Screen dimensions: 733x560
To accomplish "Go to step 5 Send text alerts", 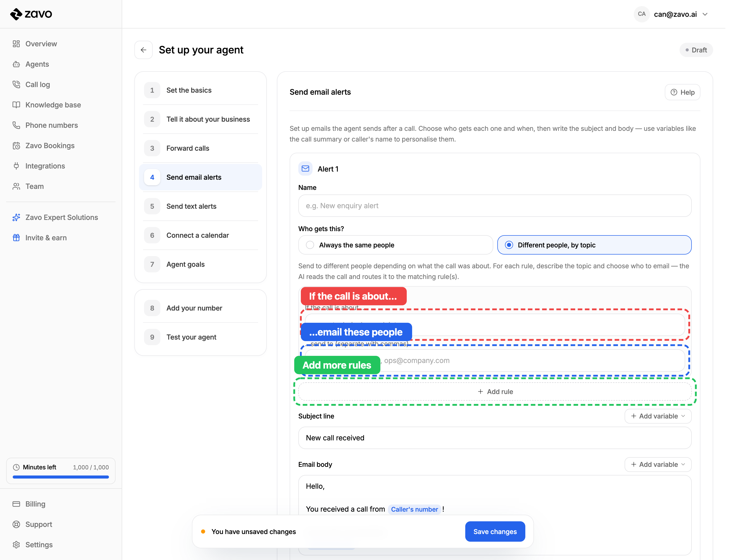I will pos(200,206).
